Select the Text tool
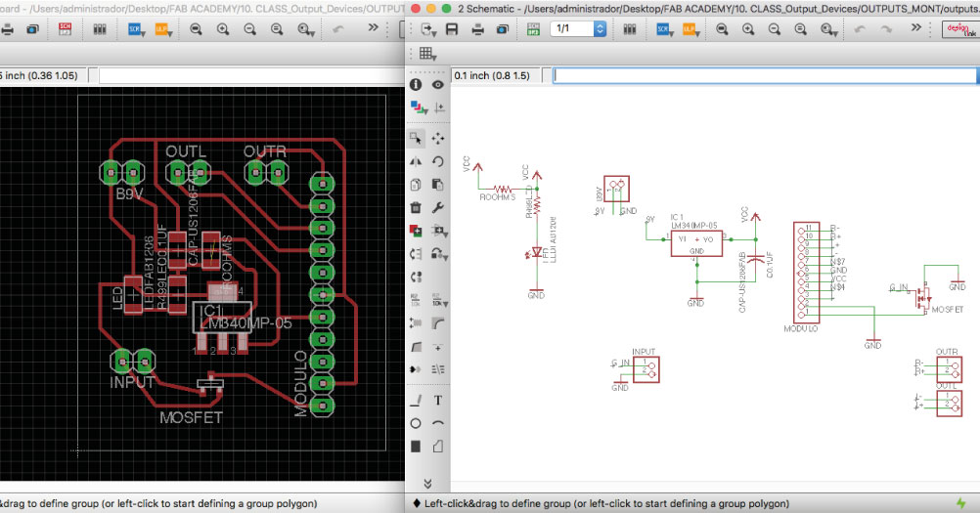980x513 pixels. (x=438, y=400)
